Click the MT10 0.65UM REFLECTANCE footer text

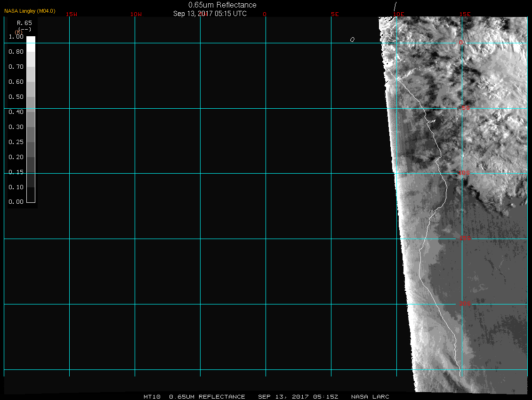[194, 397]
